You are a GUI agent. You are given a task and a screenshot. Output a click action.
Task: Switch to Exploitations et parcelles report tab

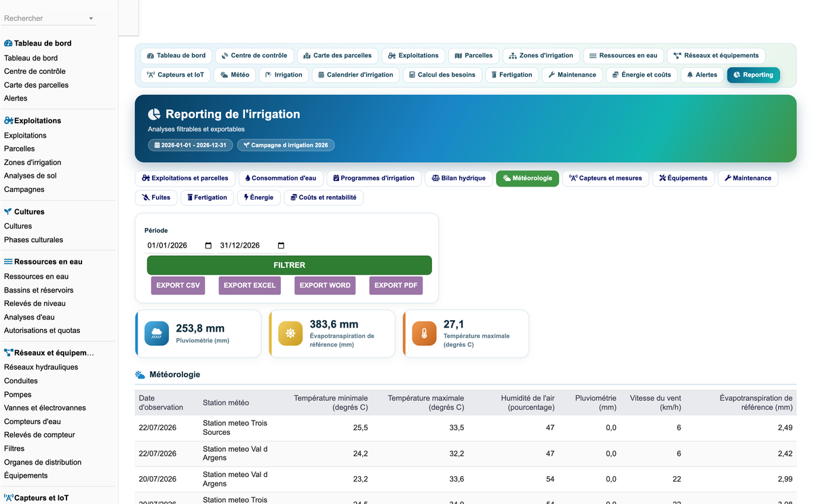coord(185,178)
